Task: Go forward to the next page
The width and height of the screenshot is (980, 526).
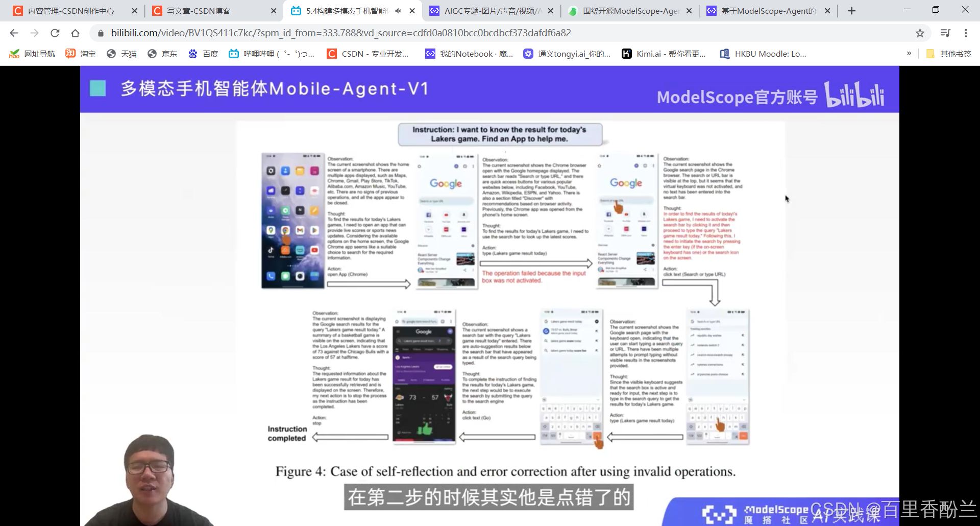Action: (x=34, y=33)
